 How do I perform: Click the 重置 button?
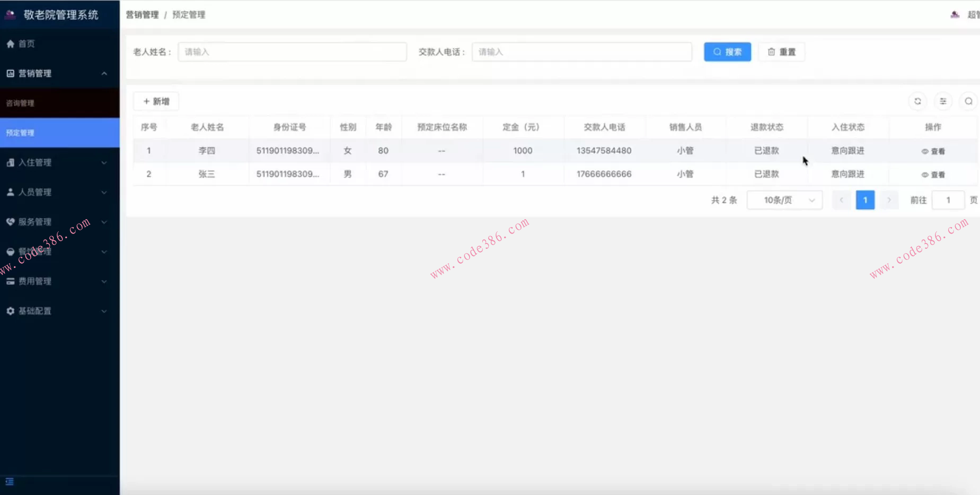tap(781, 52)
